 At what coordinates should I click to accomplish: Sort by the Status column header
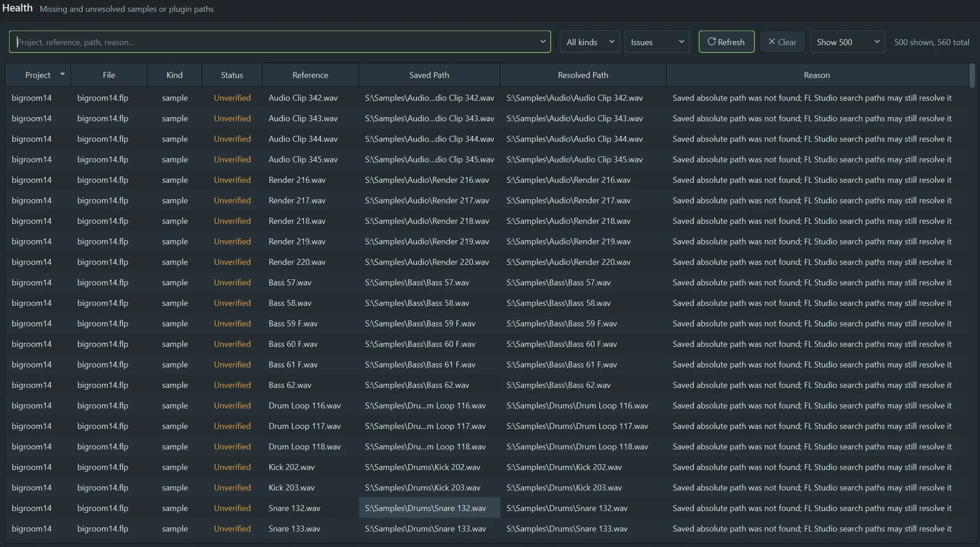coord(232,75)
